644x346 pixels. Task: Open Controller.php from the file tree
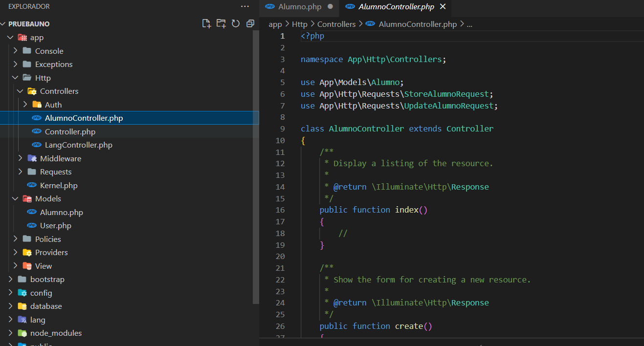click(x=70, y=132)
